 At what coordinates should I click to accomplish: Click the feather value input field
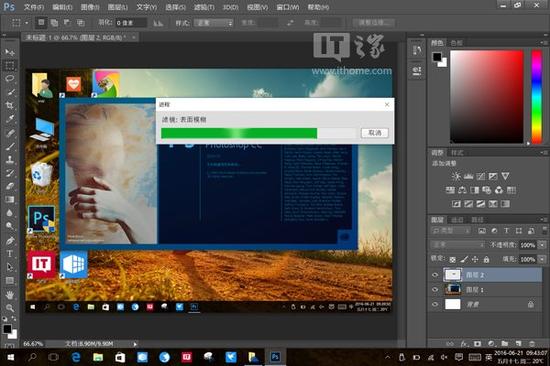pos(130,23)
